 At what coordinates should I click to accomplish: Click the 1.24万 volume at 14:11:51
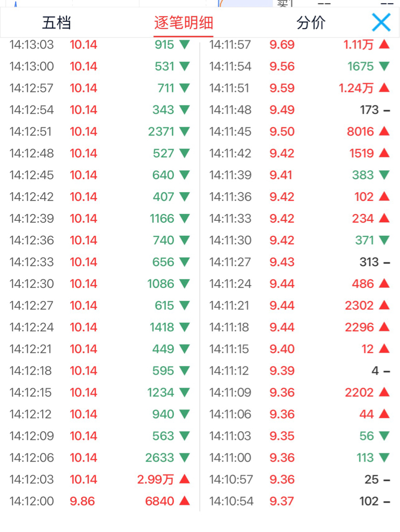(x=356, y=88)
